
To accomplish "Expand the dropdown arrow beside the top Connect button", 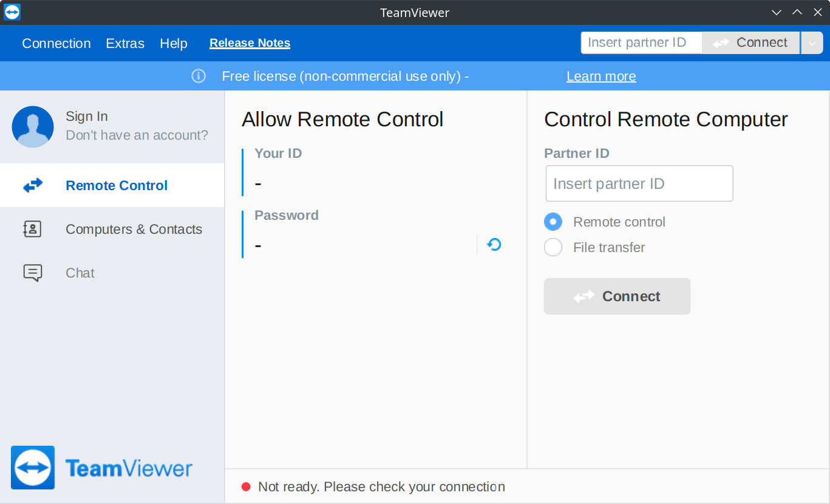I will pyautogui.click(x=812, y=43).
